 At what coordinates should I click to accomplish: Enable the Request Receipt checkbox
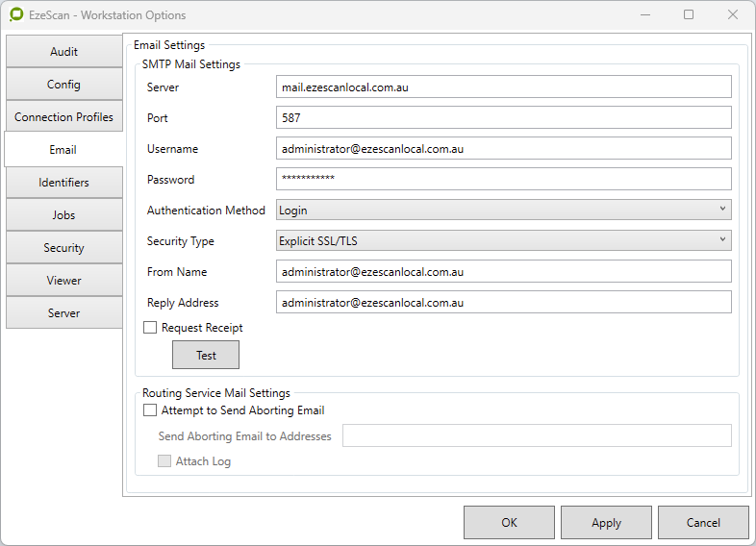pos(150,328)
